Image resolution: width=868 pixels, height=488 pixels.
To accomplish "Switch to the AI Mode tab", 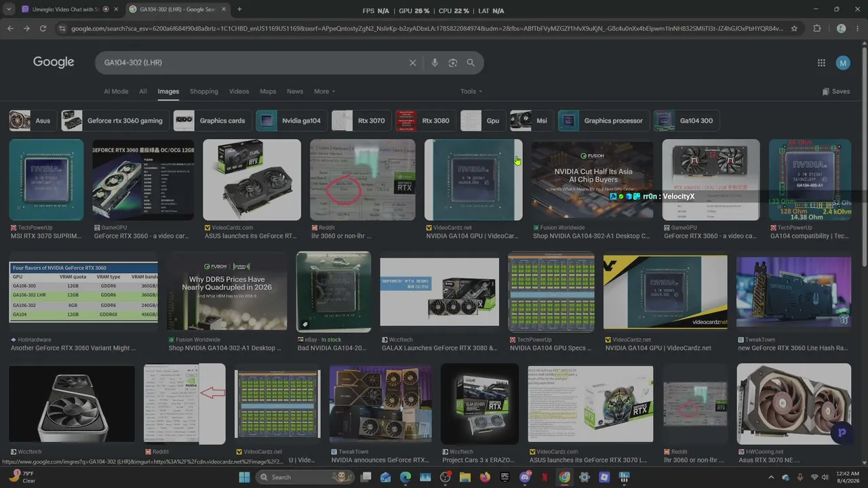I will coord(116,91).
